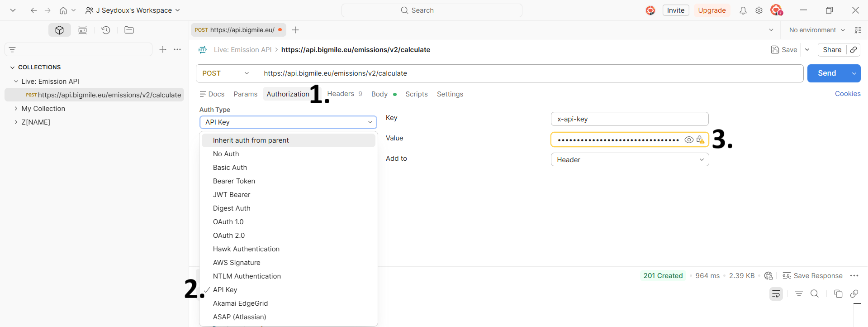Open the Environments sidebar view

(x=82, y=30)
